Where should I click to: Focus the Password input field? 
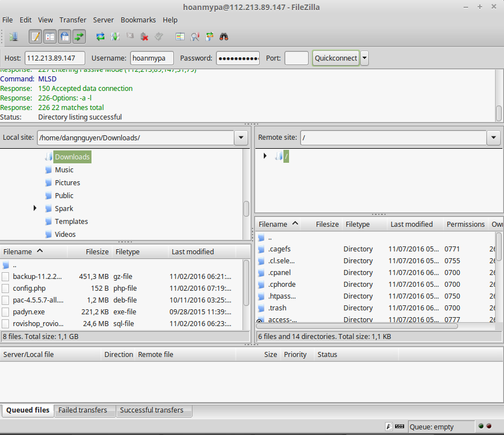(x=238, y=58)
